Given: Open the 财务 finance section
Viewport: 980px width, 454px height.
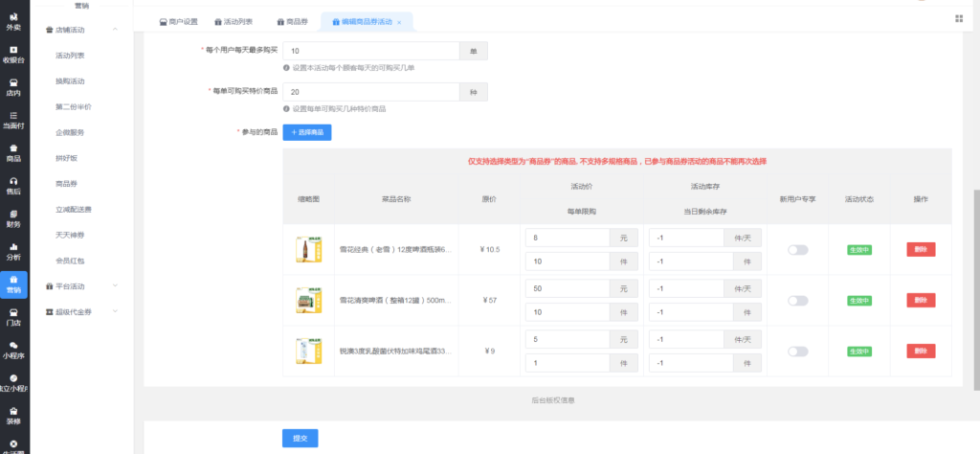Looking at the screenshot, I should [13, 218].
